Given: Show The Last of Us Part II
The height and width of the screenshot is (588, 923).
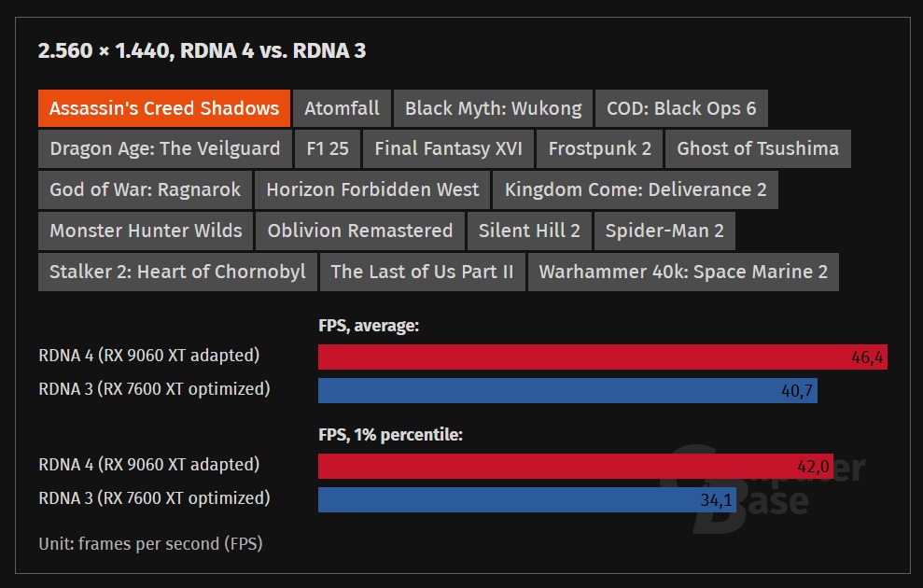Looking at the screenshot, I should click(422, 272).
